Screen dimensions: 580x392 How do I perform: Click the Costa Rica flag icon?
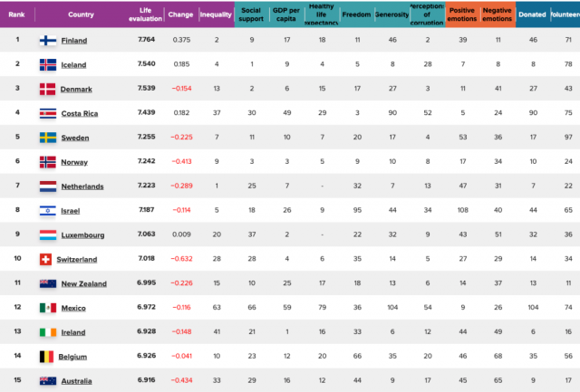[x=48, y=113]
